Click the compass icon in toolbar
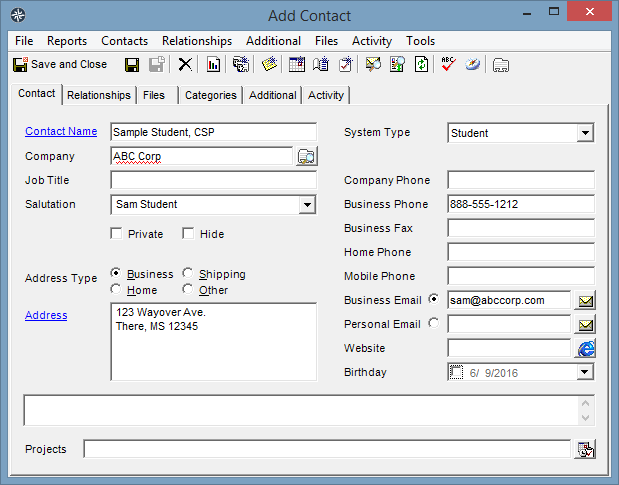Viewport: 619px width, 485px height. point(473,65)
